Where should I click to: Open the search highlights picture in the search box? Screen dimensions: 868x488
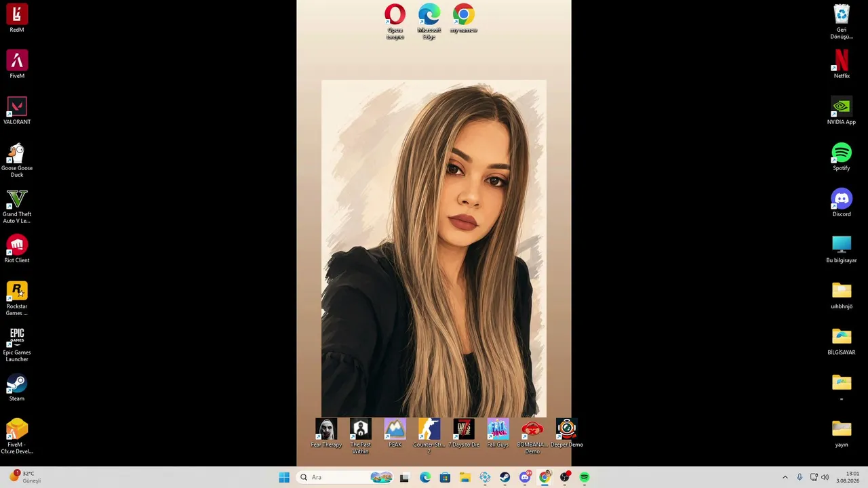pos(381,477)
